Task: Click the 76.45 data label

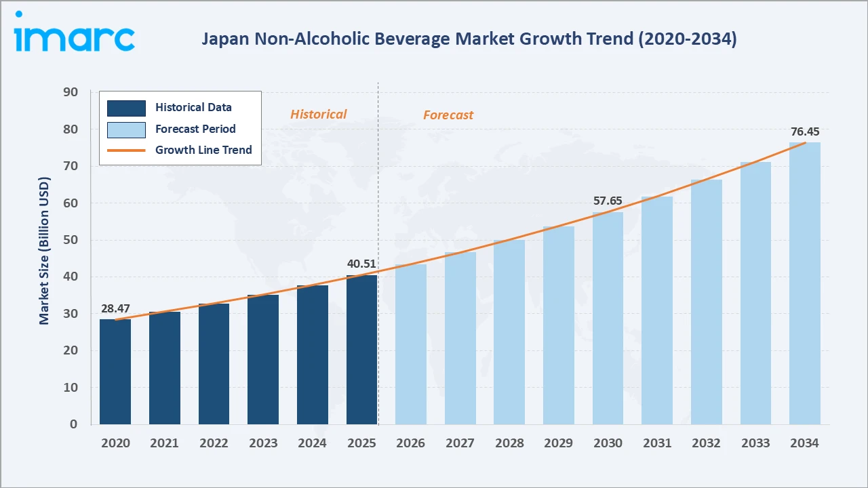Action: click(805, 131)
